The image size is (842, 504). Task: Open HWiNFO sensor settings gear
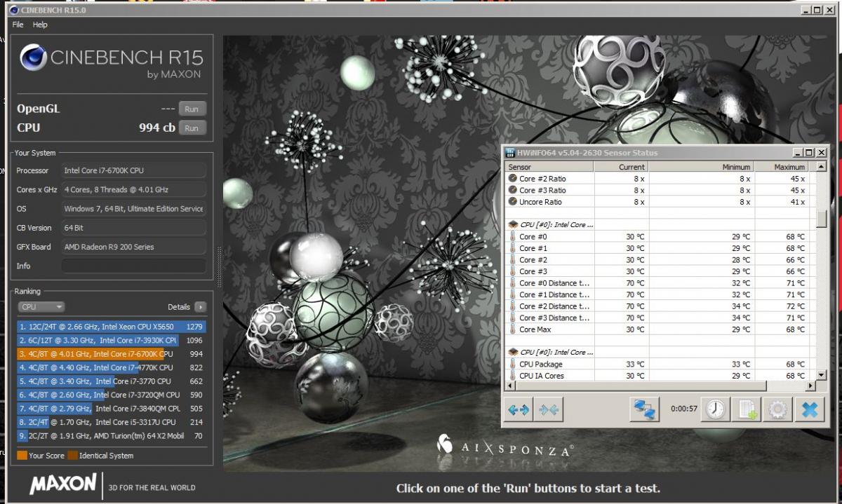click(777, 409)
